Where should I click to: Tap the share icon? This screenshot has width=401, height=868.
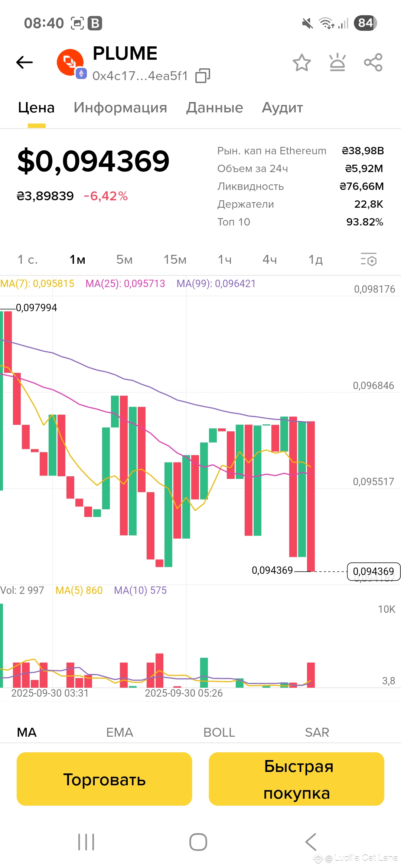373,62
